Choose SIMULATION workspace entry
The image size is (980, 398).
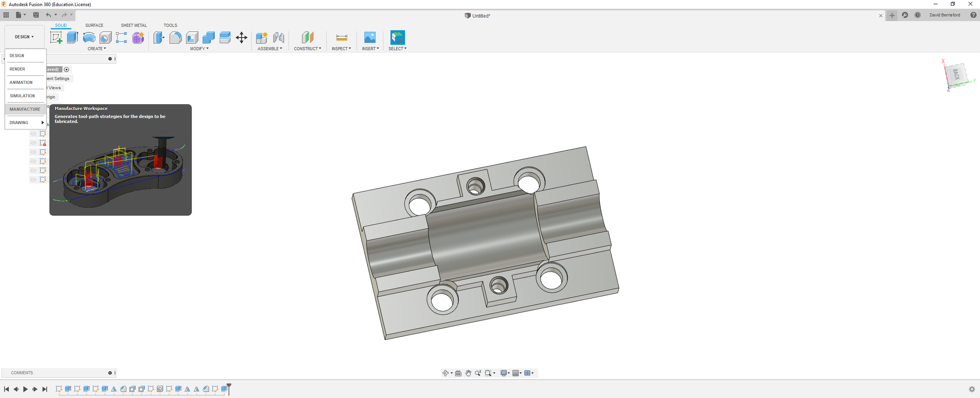(22, 96)
